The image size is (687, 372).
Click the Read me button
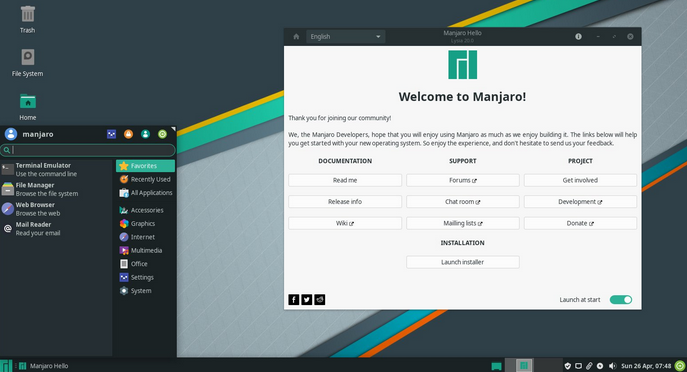[345, 180]
